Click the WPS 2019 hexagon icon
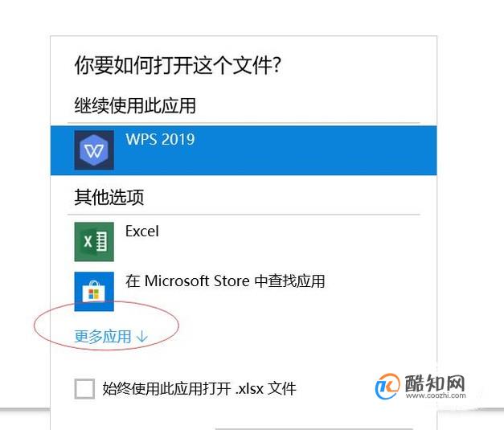504x430 pixels. 94,150
